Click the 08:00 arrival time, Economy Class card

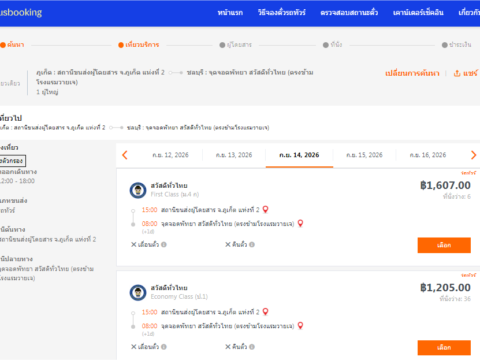click(x=149, y=326)
